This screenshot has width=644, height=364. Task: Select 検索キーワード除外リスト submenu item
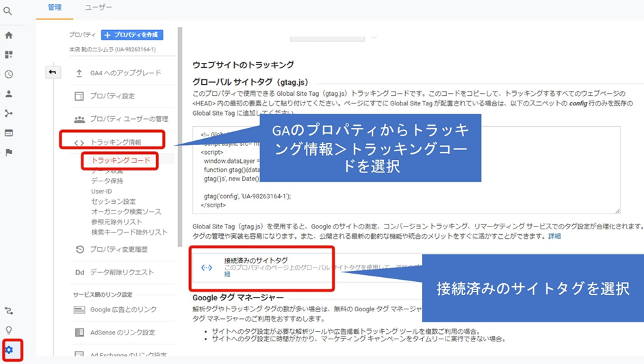click(x=129, y=232)
